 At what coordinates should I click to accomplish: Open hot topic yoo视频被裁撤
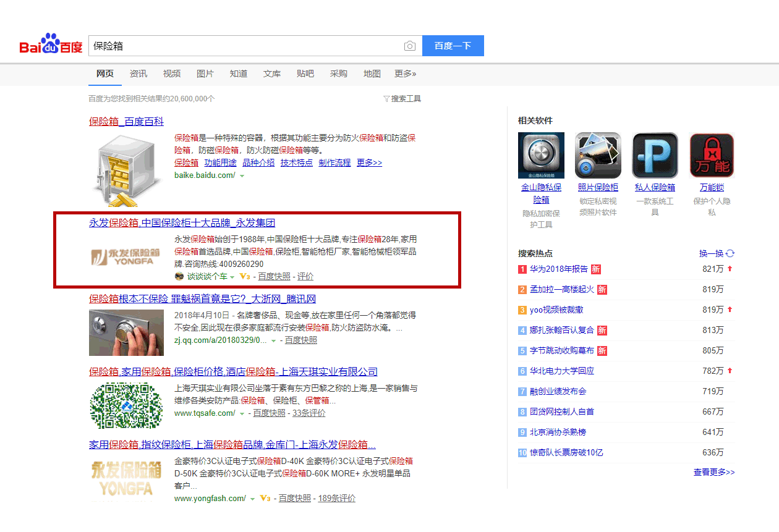coord(556,310)
